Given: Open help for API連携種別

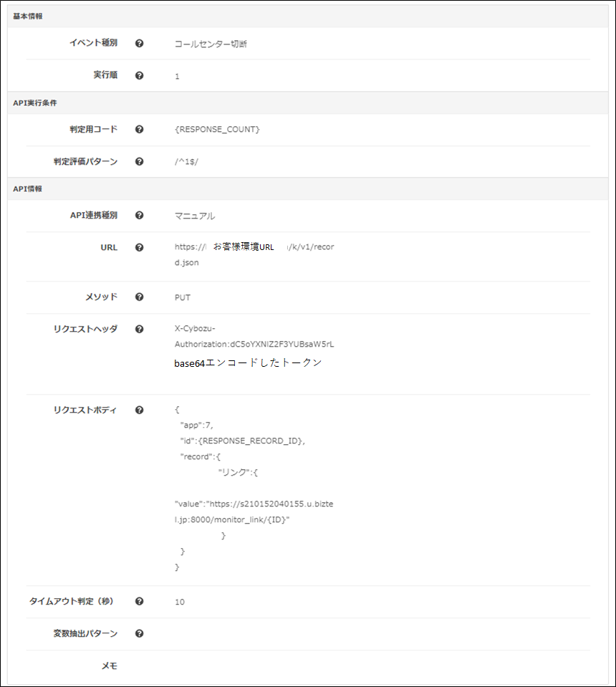Looking at the screenshot, I should pyautogui.click(x=140, y=215).
